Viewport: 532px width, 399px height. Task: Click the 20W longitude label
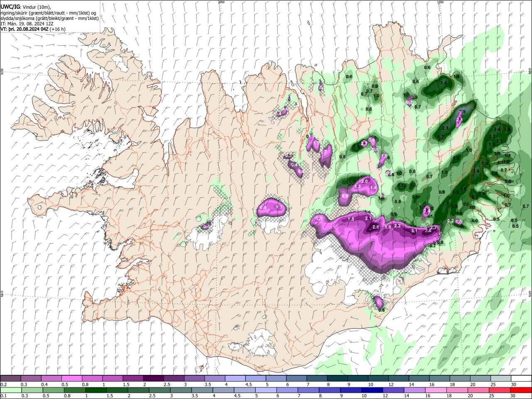[x=221, y=2]
